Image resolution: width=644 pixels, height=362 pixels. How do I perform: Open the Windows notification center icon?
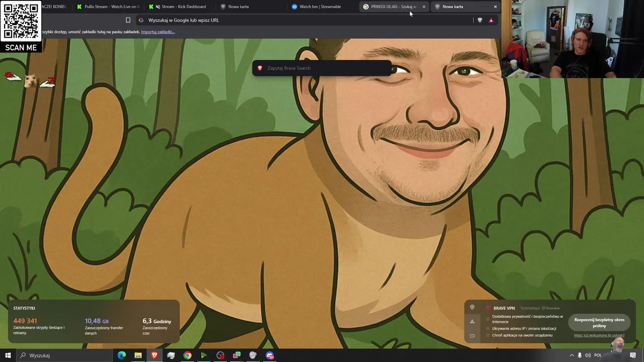(x=633, y=355)
